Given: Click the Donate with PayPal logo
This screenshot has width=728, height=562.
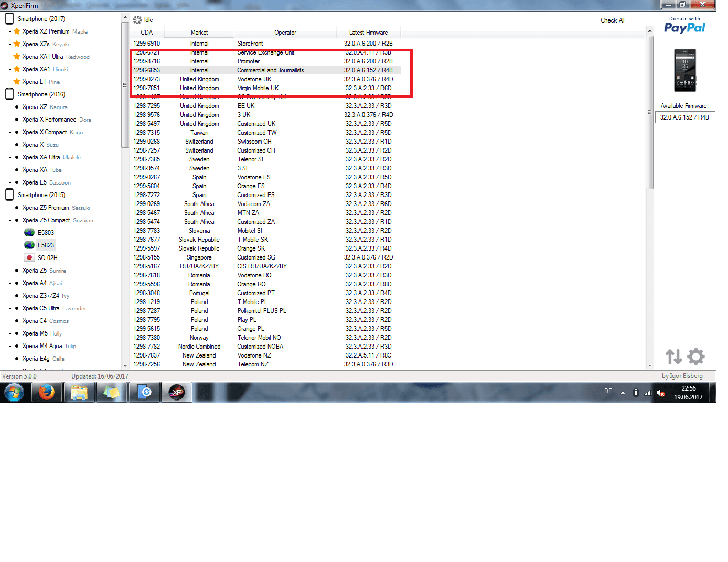Looking at the screenshot, I should tap(684, 25).
